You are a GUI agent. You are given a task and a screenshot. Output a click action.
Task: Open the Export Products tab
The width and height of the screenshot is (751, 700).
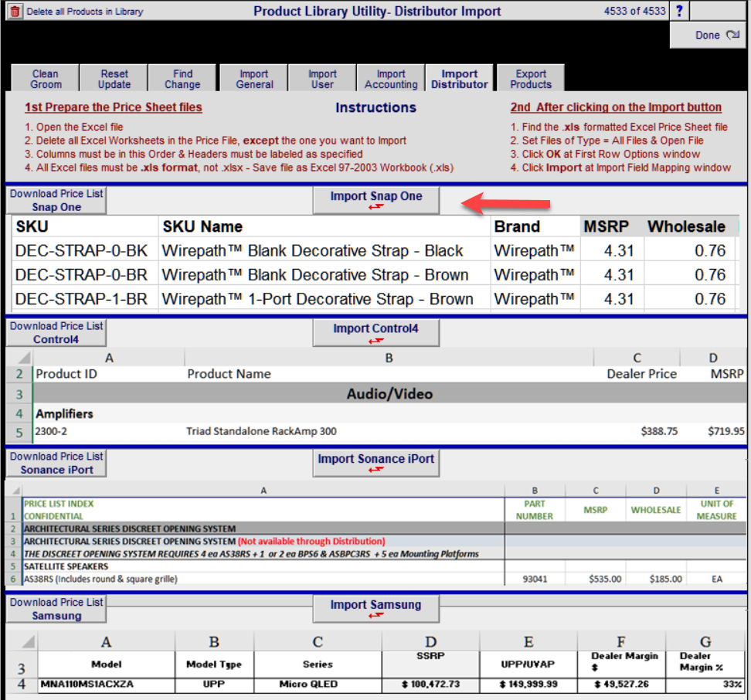point(531,79)
